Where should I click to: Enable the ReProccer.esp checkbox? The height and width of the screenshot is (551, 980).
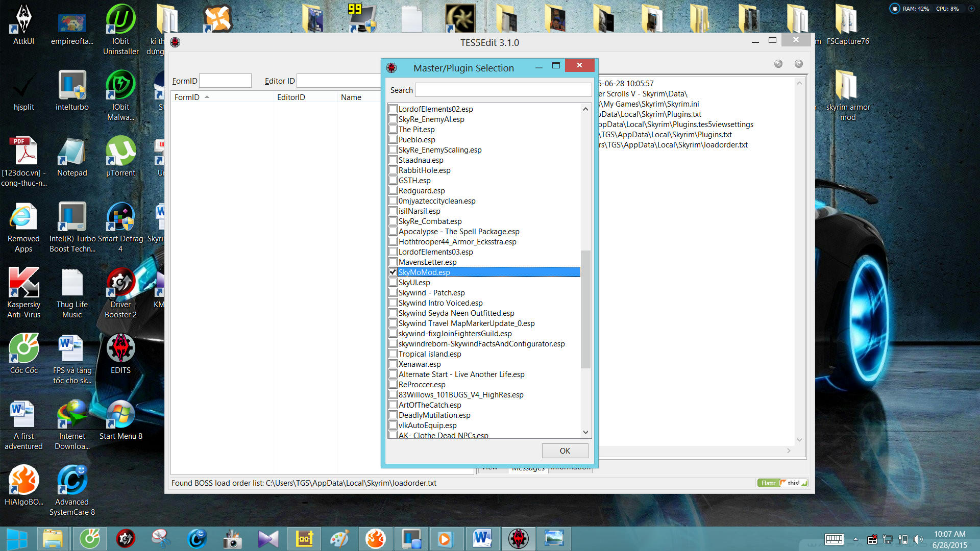[393, 384]
